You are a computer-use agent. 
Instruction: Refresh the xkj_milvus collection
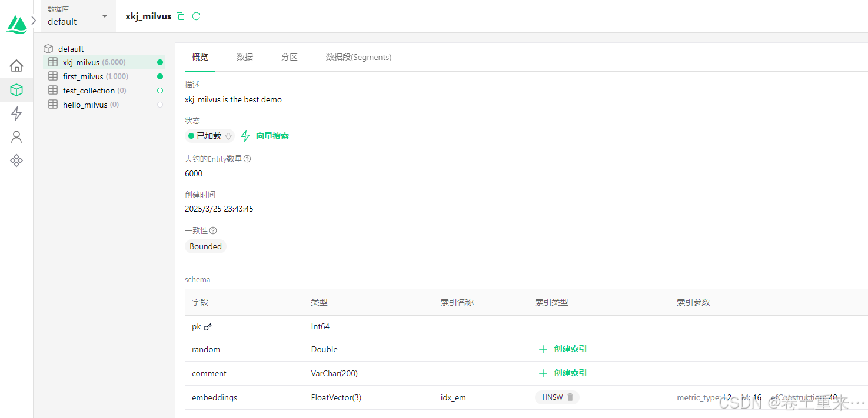[x=197, y=16]
